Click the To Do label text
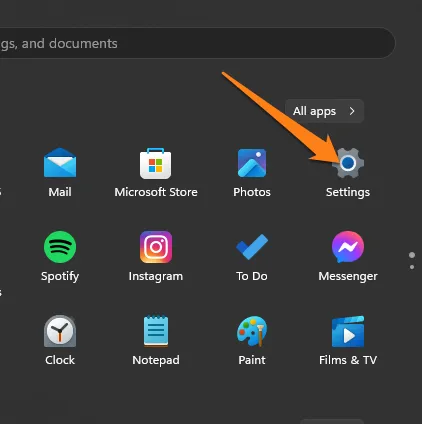The image size is (422, 424). click(252, 276)
